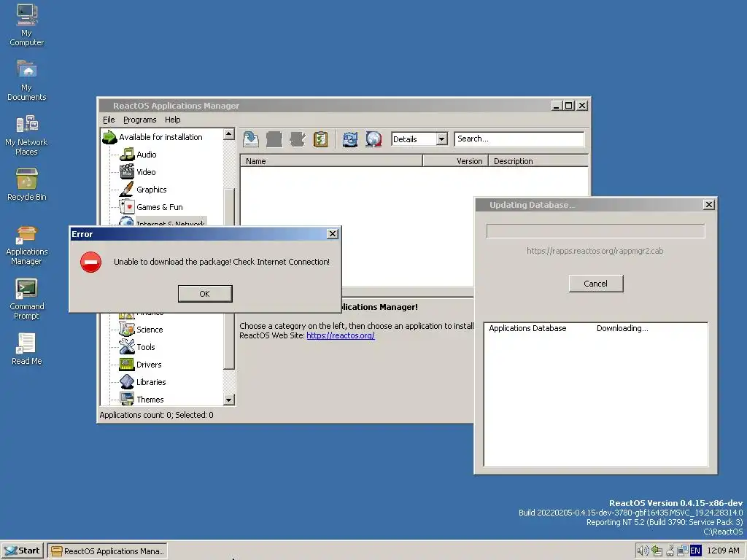Click the clipboard checklist toolbar icon
Viewport: 747px width, 560px height.
pyautogui.click(x=321, y=139)
